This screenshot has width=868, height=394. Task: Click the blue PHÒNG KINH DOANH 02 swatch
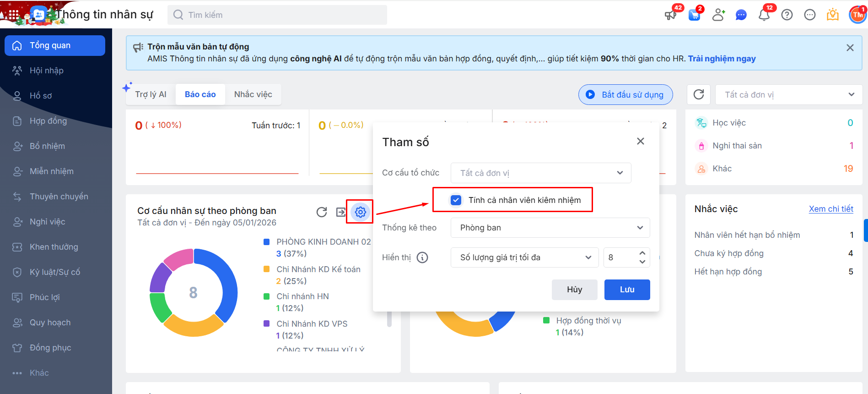[x=266, y=242]
